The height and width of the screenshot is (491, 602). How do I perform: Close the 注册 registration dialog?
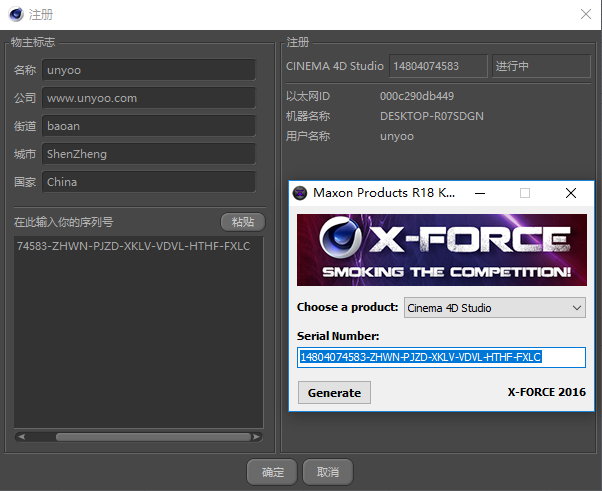pos(586,14)
